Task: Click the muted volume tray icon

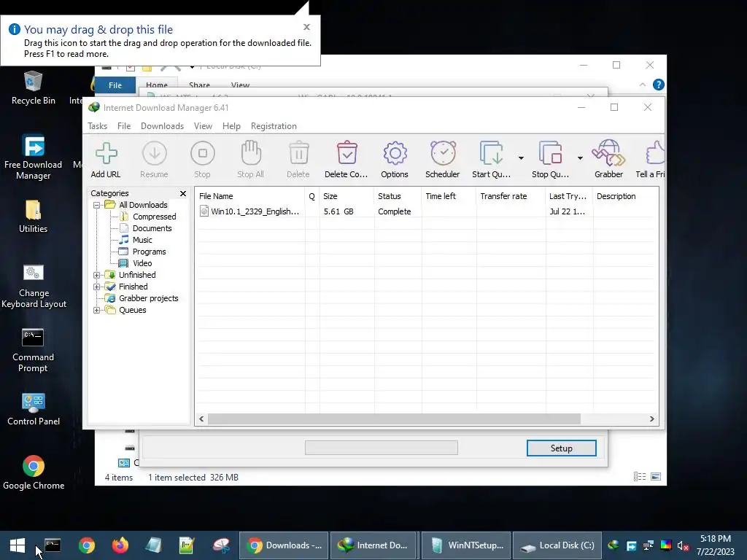Action: pyautogui.click(x=683, y=545)
